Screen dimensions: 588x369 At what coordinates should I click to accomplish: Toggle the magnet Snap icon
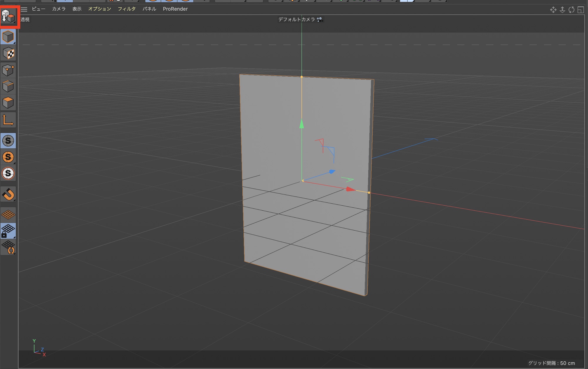click(x=8, y=194)
